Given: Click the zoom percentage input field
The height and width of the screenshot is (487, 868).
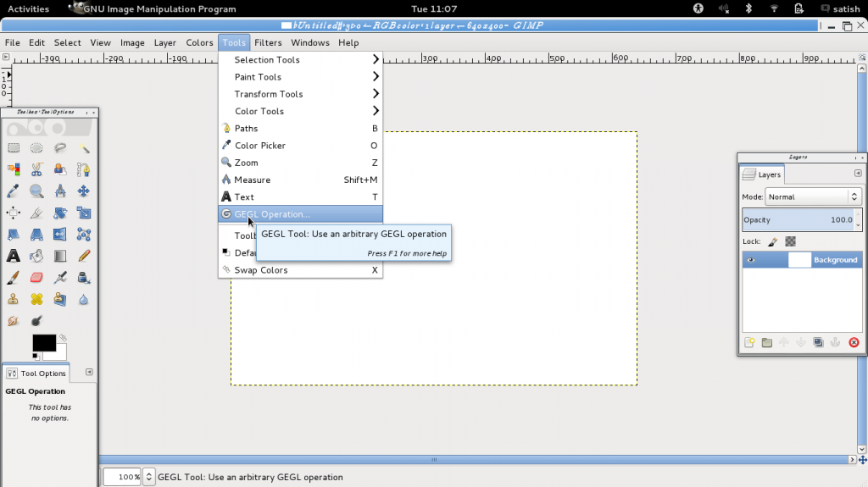Looking at the screenshot, I should [122, 477].
